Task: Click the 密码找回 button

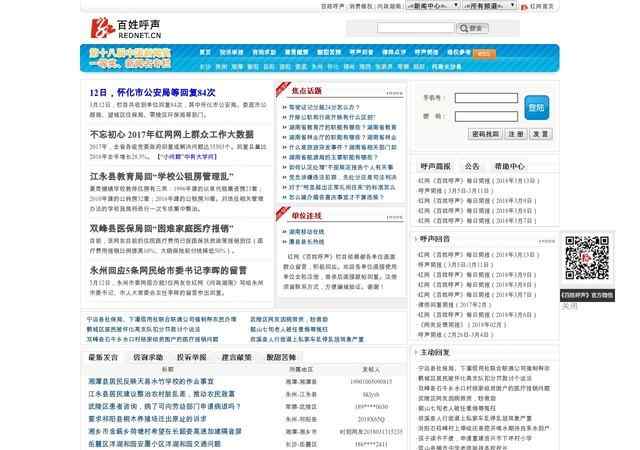Action: pyautogui.click(x=484, y=132)
